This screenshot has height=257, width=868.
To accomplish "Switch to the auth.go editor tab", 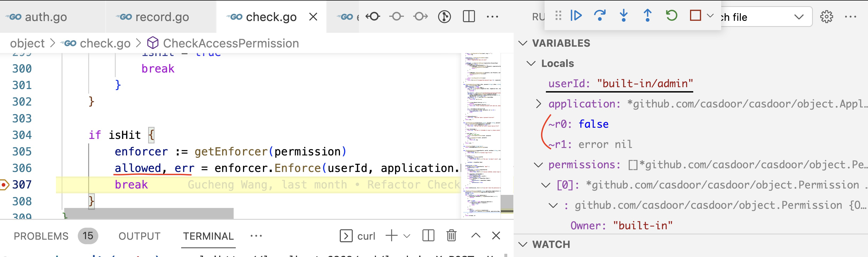I will (37, 17).
